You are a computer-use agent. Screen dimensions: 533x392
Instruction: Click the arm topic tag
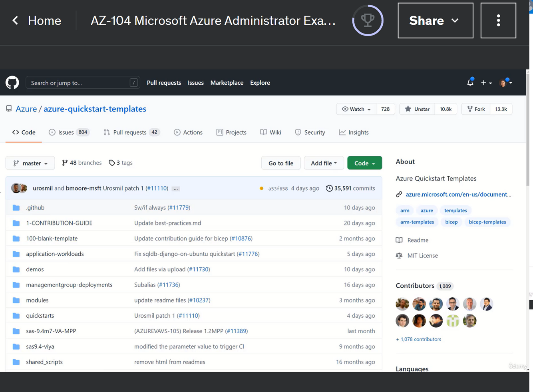pos(405,210)
